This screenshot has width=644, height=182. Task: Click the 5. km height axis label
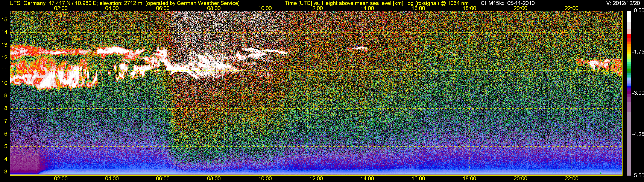6,146
